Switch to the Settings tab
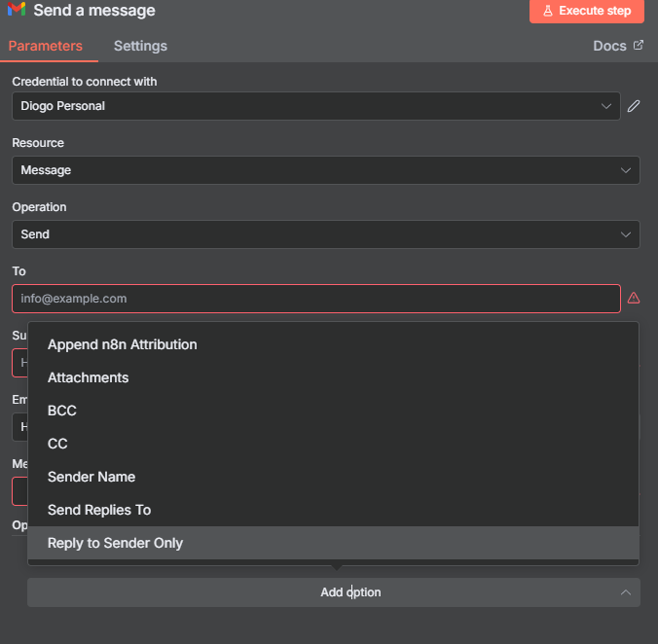 click(x=140, y=46)
